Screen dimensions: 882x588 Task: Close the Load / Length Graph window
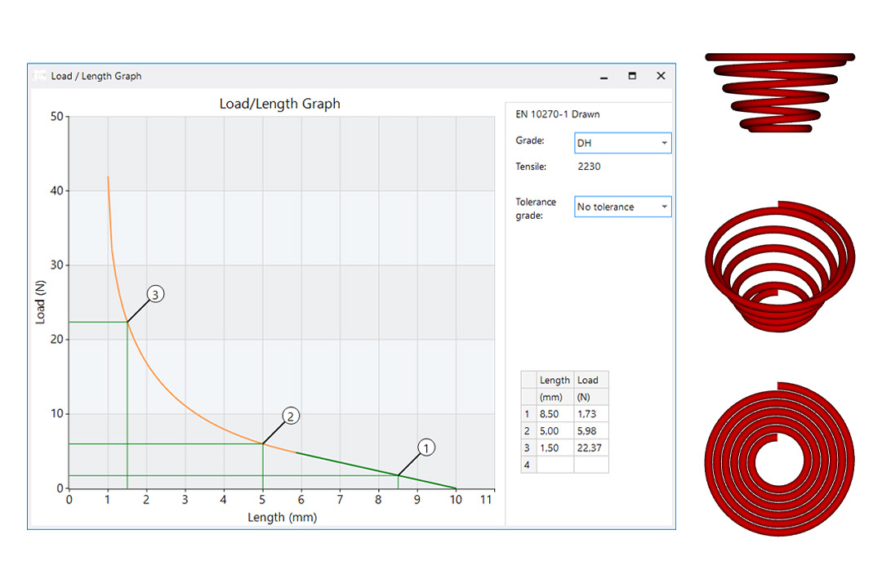coord(661,76)
